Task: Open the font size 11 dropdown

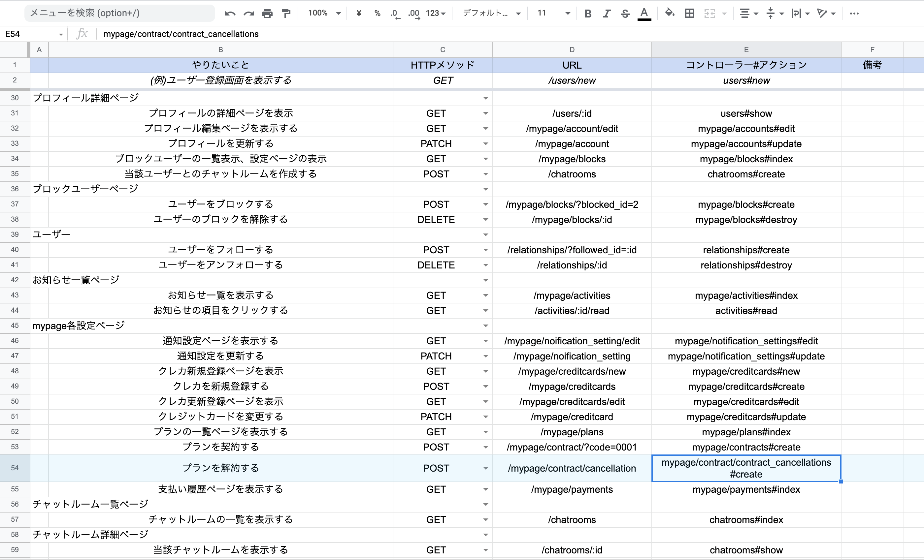Action: click(567, 14)
